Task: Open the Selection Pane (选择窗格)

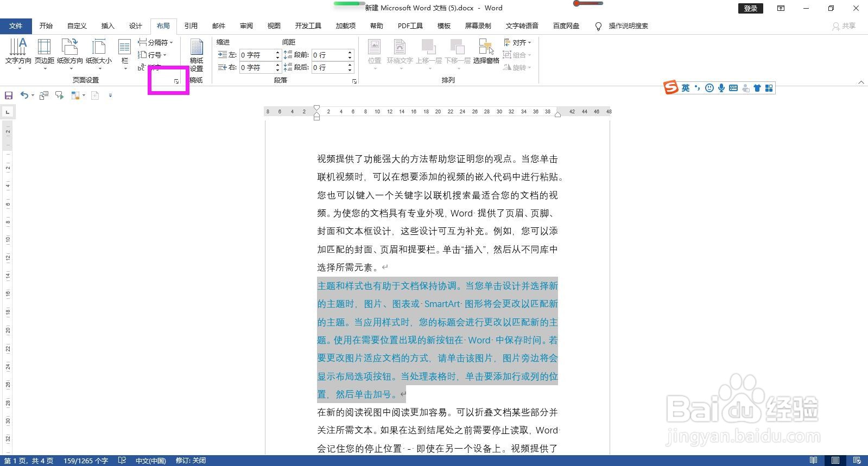Action: 486,52
